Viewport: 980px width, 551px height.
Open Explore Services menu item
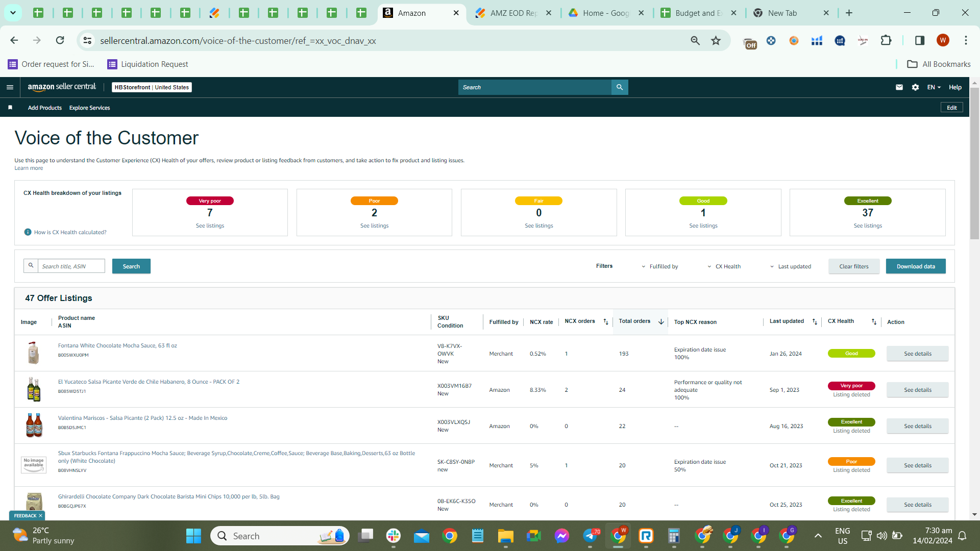click(x=89, y=108)
